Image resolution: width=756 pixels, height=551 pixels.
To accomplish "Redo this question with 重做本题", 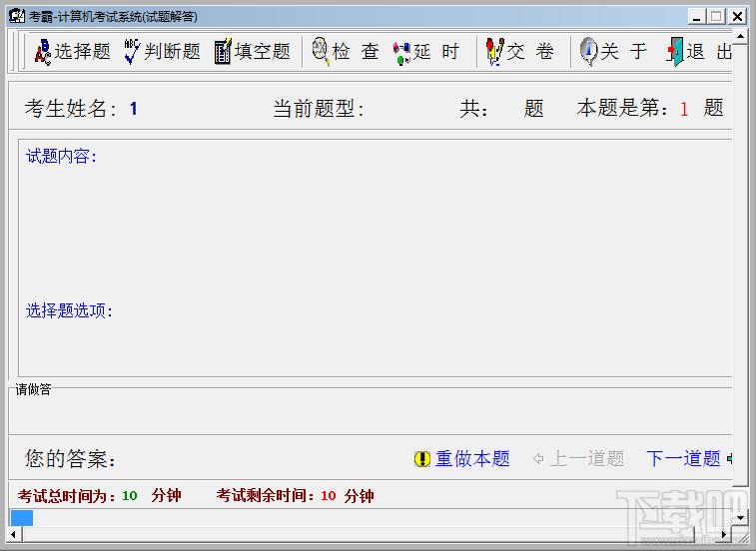I will click(x=472, y=458).
